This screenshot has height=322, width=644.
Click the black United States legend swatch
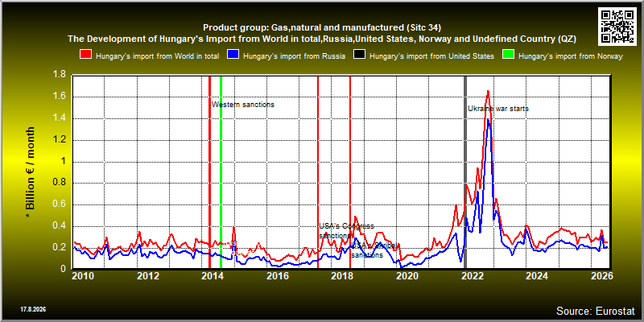[359, 56]
